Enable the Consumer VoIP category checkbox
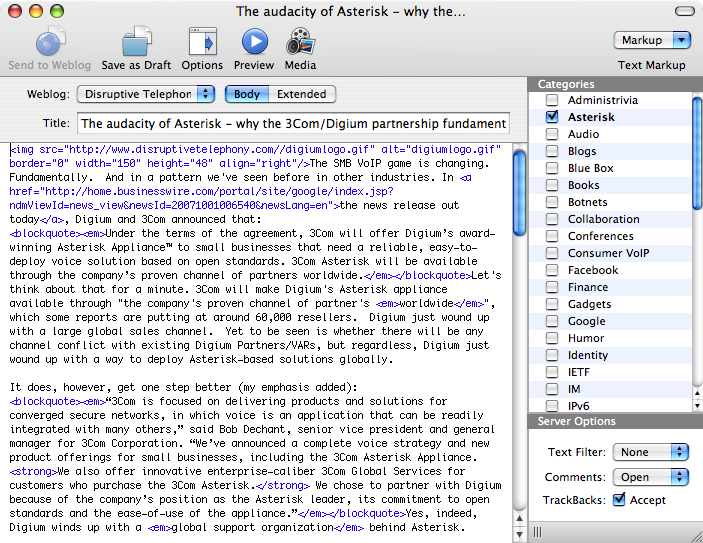Image resolution: width=703 pixels, height=543 pixels. point(552,253)
